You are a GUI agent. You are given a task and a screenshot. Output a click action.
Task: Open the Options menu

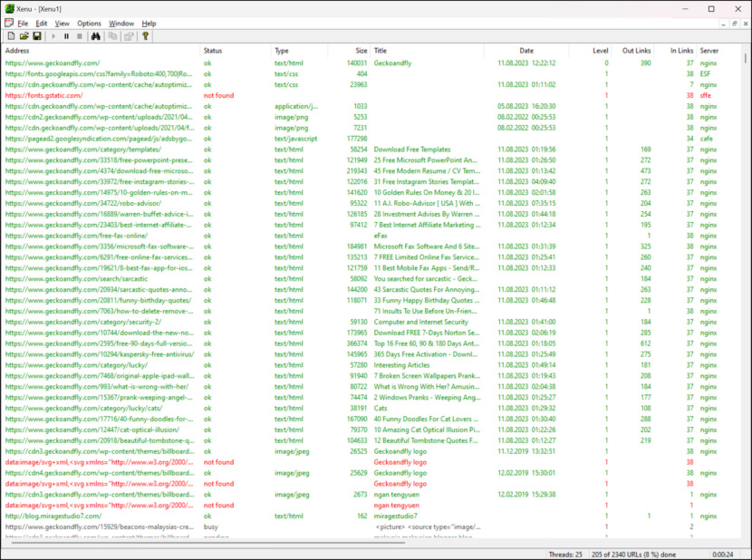tap(89, 23)
